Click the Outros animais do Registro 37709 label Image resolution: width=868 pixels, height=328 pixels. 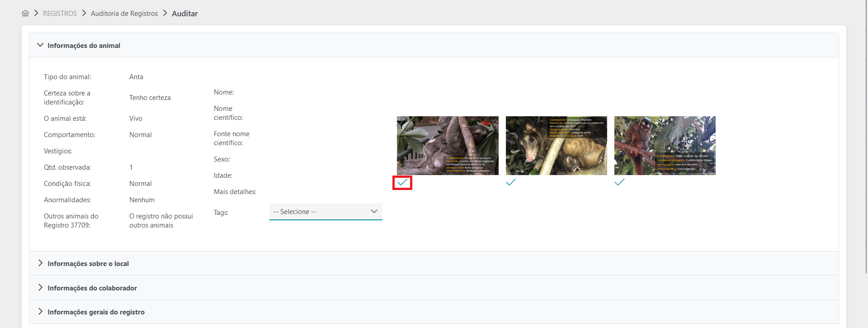71,221
